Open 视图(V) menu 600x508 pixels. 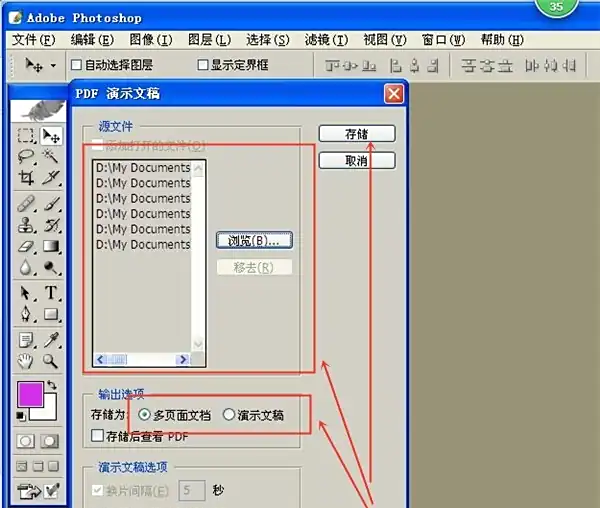click(385, 40)
